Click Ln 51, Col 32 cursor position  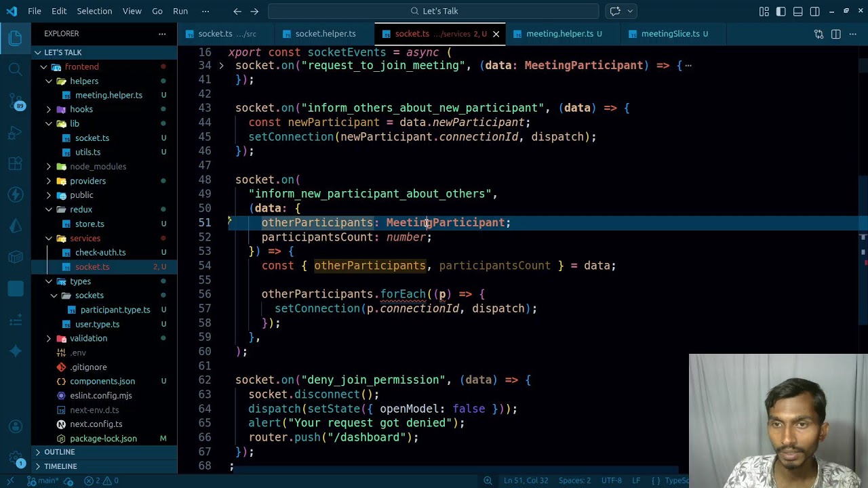(x=526, y=481)
